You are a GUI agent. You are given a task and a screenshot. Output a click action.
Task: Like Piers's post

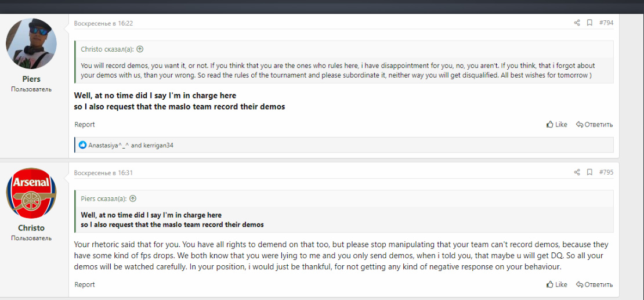click(x=557, y=124)
